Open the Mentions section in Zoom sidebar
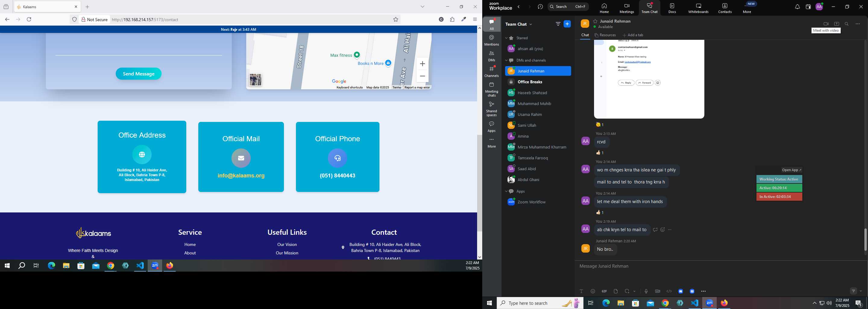The width and height of the screenshot is (868, 309). click(492, 40)
